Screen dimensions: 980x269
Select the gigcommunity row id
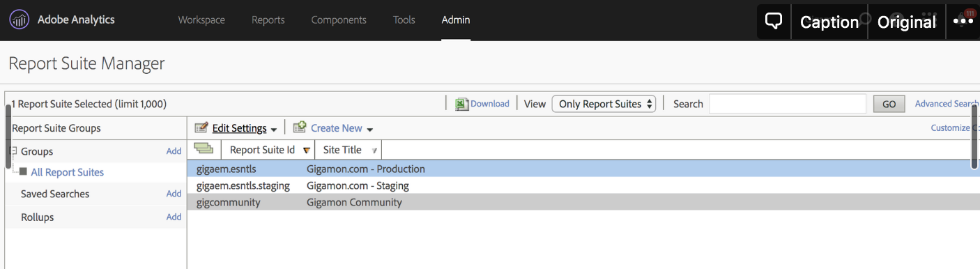tap(229, 202)
